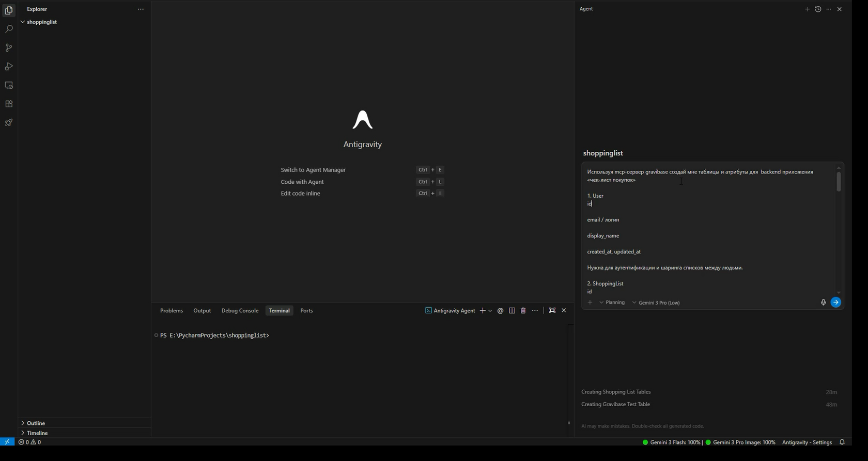Open the Gemini 3 Pro (Low) model dropdown
Screen dimensions: 868x461
656,303
